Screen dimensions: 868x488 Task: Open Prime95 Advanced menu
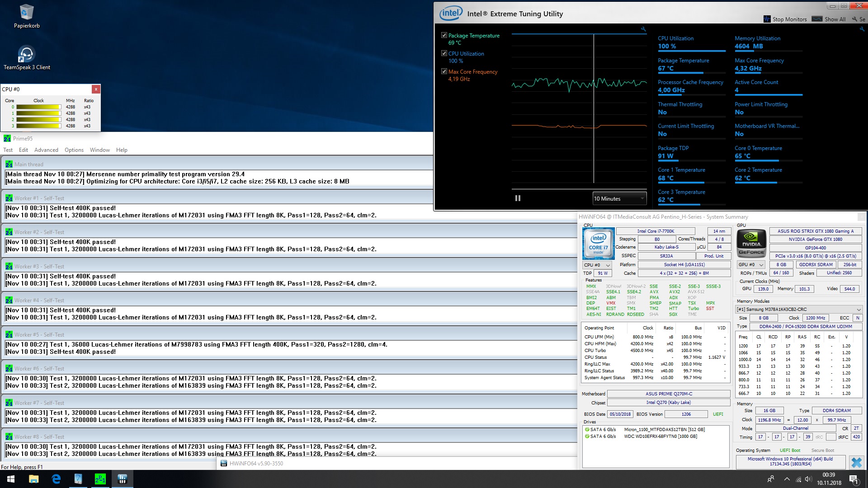(46, 150)
